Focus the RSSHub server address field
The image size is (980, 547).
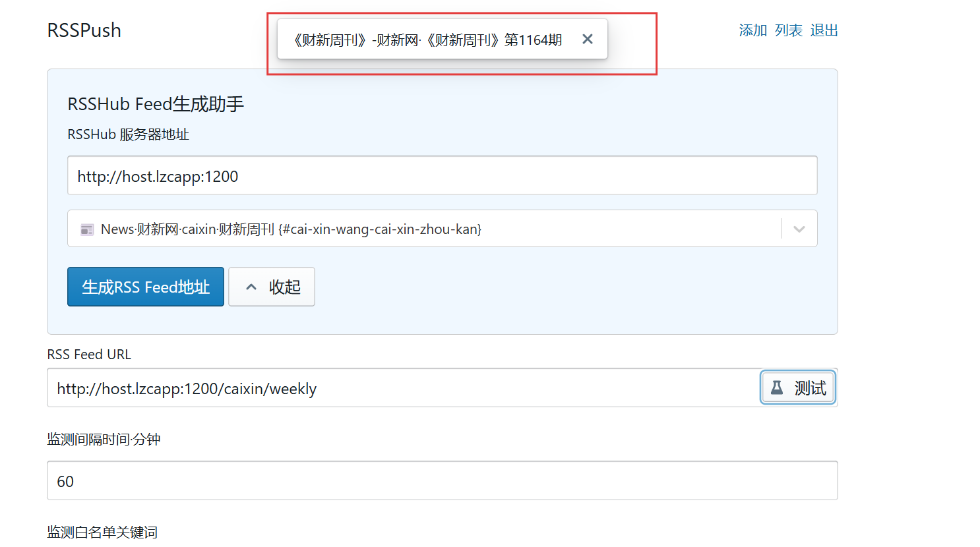442,175
